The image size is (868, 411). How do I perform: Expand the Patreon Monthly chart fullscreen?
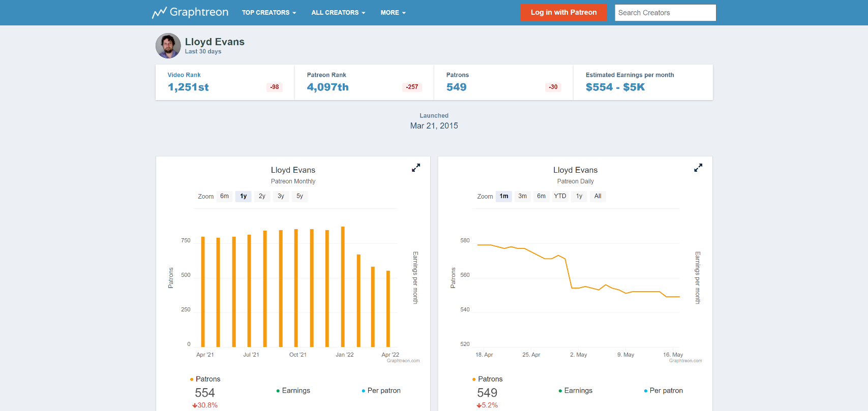416,168
